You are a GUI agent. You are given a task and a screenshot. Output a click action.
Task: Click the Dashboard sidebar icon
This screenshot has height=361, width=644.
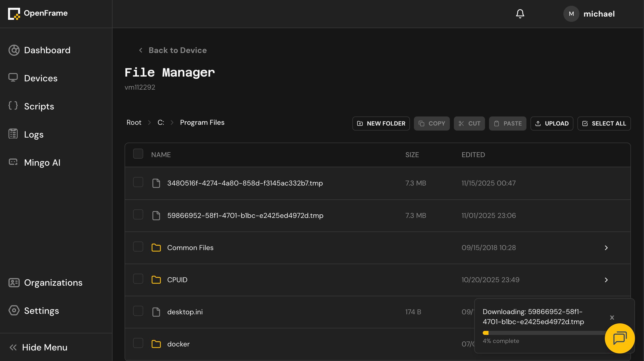(14, 50)
